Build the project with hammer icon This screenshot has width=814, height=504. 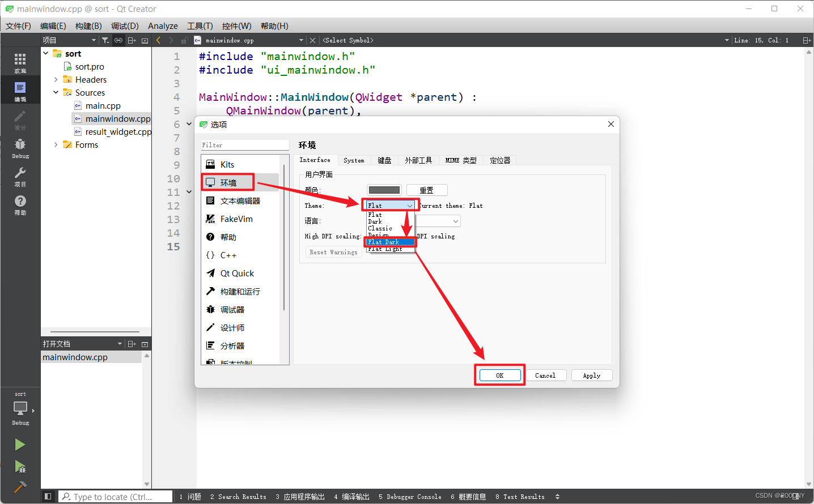click(x=20, y=487)
